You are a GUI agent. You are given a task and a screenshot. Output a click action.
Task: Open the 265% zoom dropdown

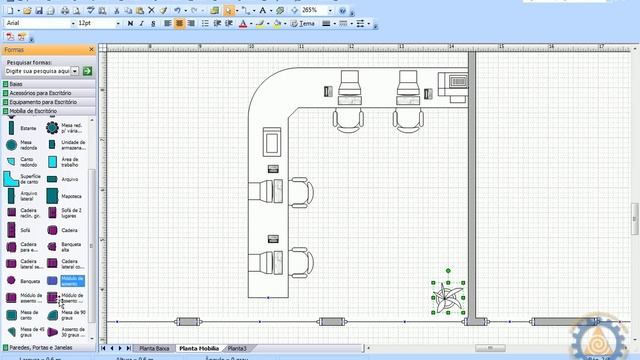[330, 11]
